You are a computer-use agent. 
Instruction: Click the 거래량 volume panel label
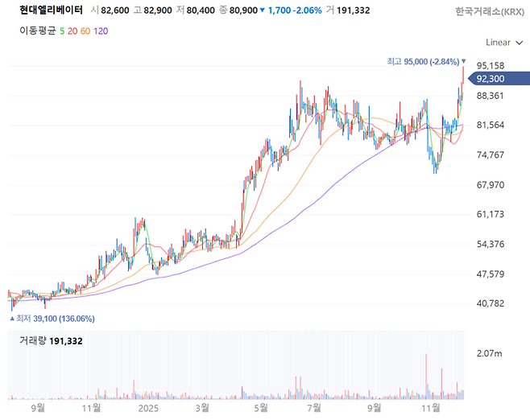click(32, 341)
